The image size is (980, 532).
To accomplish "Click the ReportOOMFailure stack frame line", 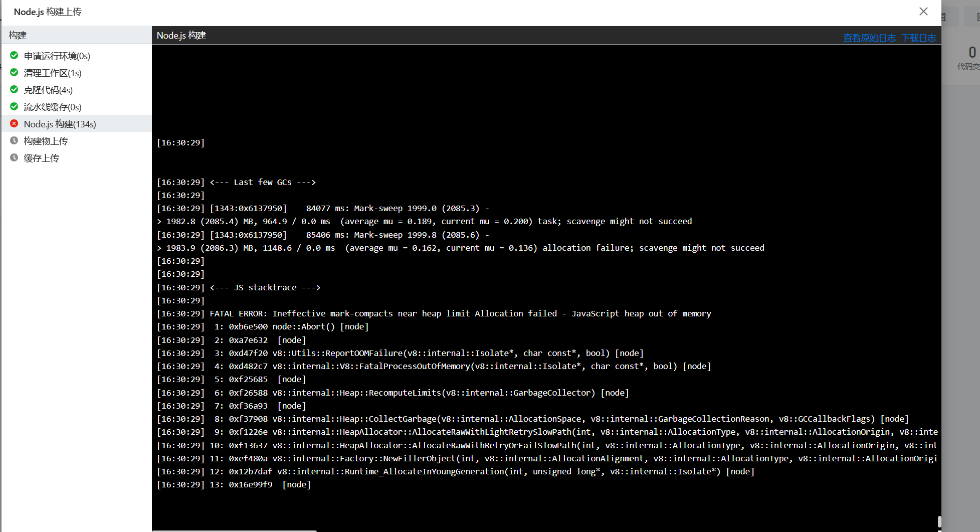I will click(x=400, y=353).
